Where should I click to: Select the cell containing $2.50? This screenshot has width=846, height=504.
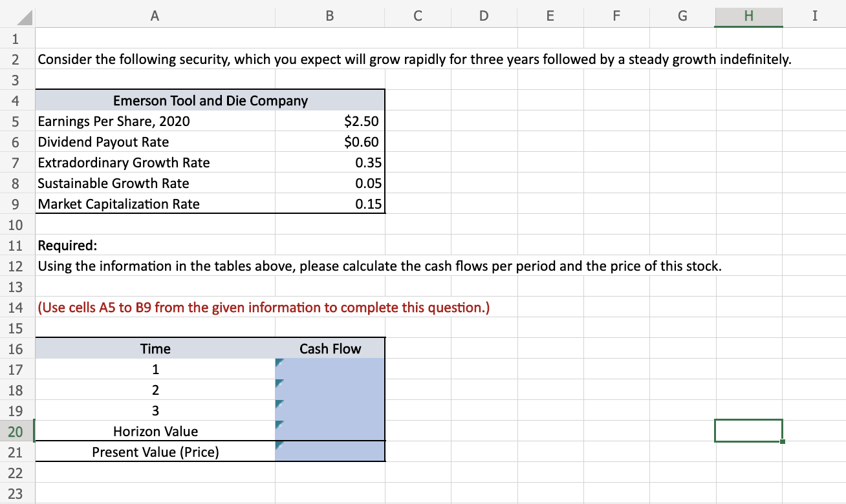[x=330, y=121]
